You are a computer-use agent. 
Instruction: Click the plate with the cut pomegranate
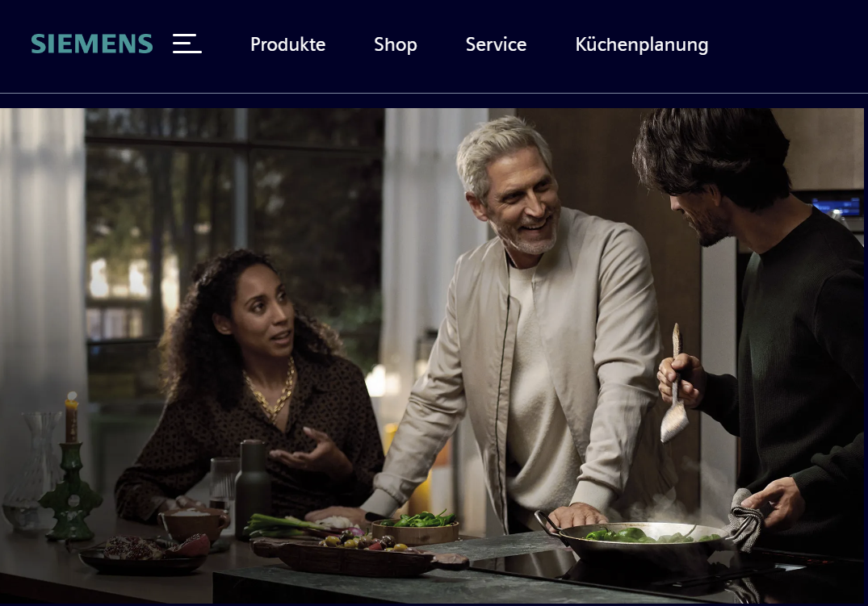145,554
